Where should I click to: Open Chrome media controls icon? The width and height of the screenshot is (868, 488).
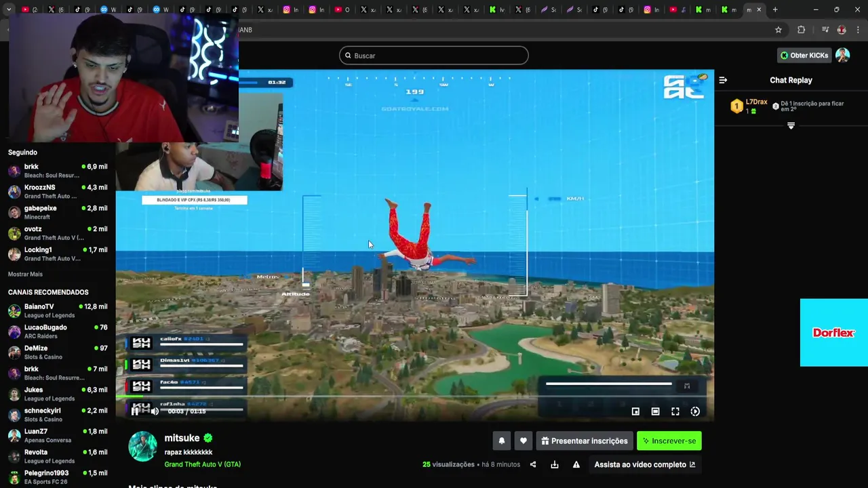[825, 30]
